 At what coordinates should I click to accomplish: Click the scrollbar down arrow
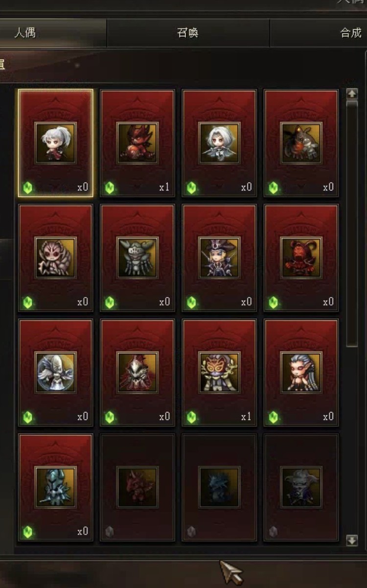[352, 540]
